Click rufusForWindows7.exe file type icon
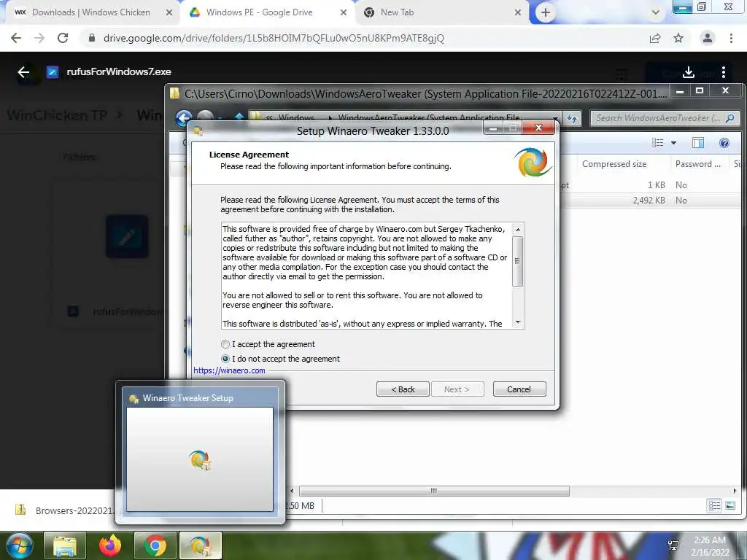 pyautogui.click(x=53, y=72)
